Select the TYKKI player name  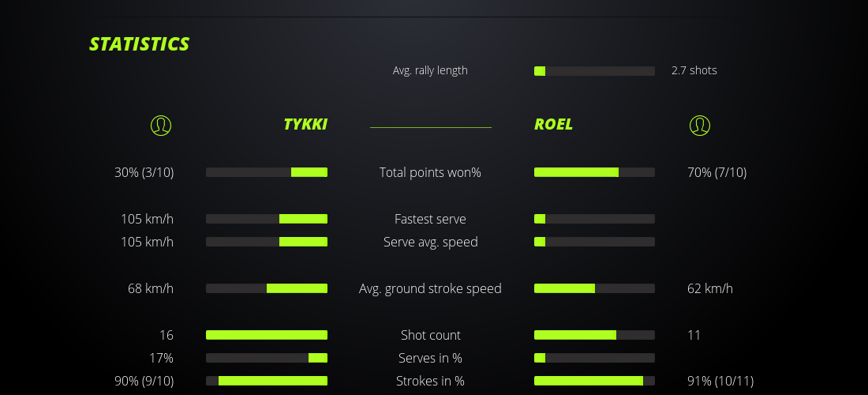coord(305,125)
